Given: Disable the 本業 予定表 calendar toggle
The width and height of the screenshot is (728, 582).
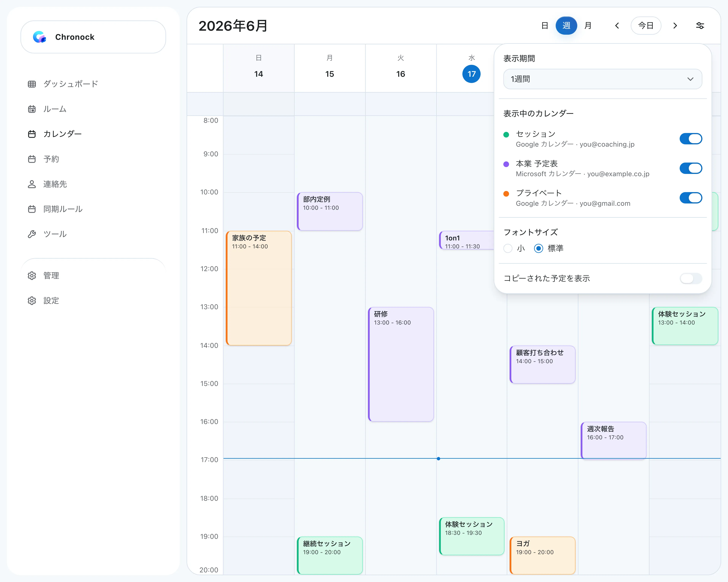Looking at the screenshot, I should coord(690,168).
